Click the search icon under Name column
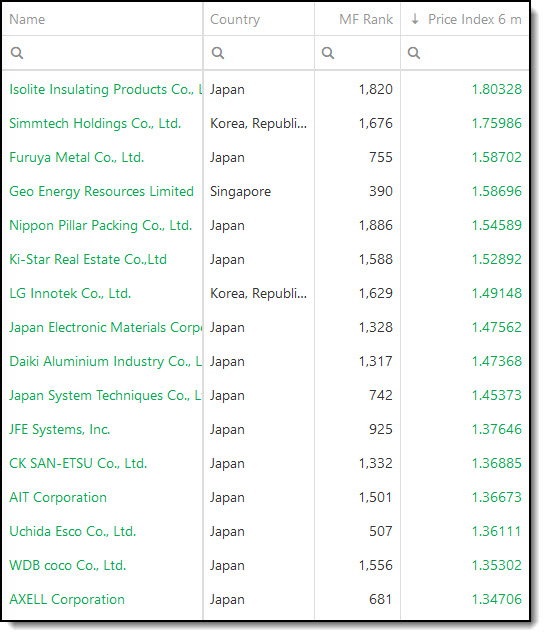 17,53
